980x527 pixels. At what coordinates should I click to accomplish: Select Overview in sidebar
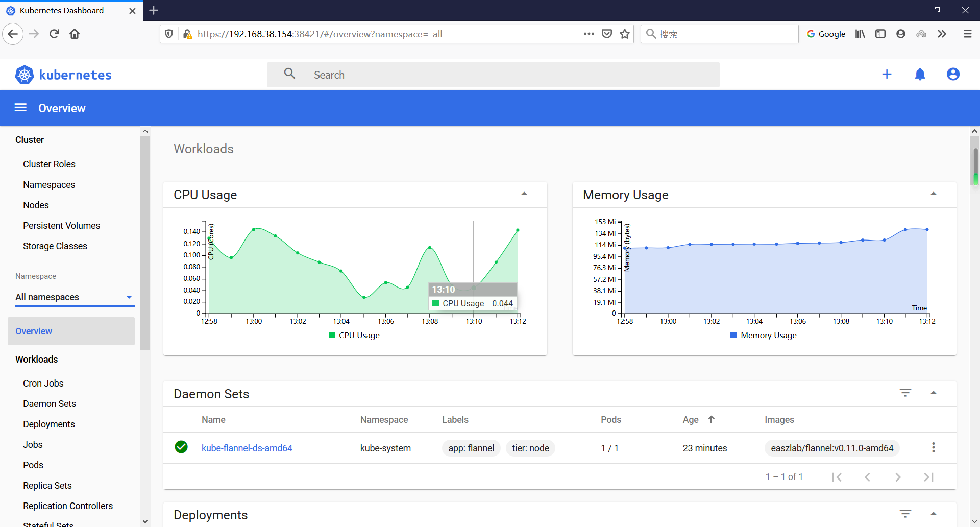tap(71, 331)
